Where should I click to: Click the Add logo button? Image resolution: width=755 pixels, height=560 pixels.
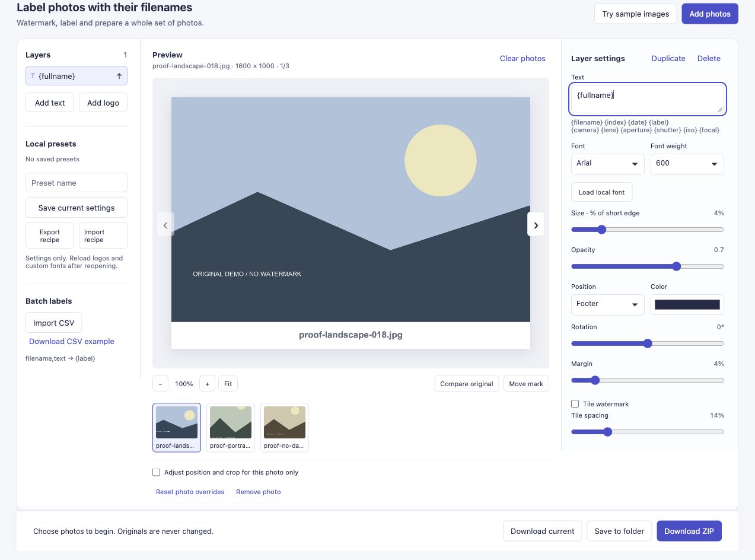(x=103, y=103)
